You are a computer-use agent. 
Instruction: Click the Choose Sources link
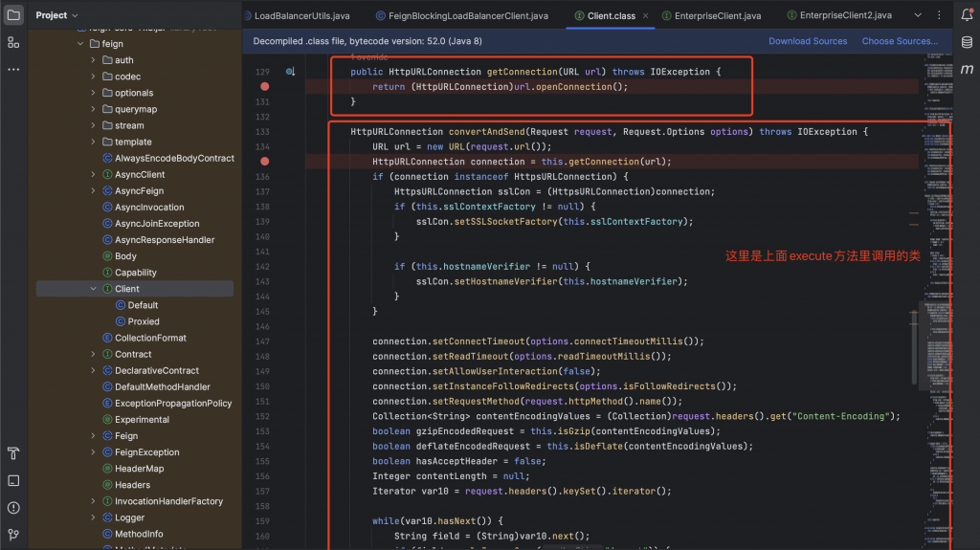(900, 41)
